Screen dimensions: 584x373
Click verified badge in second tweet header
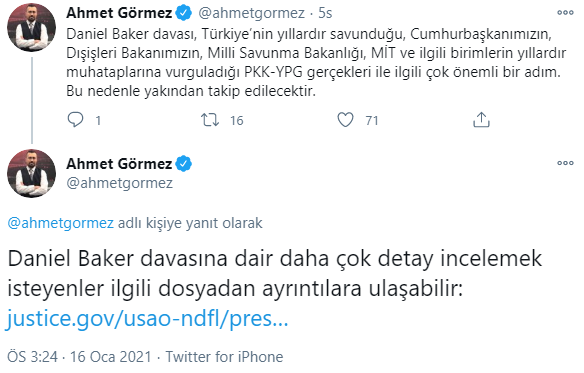pos(183,164)
